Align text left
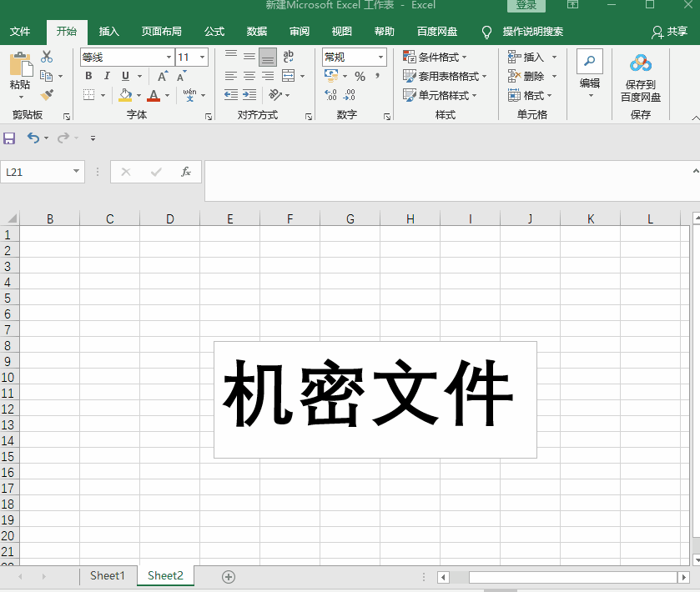 [x=231, y=76]
